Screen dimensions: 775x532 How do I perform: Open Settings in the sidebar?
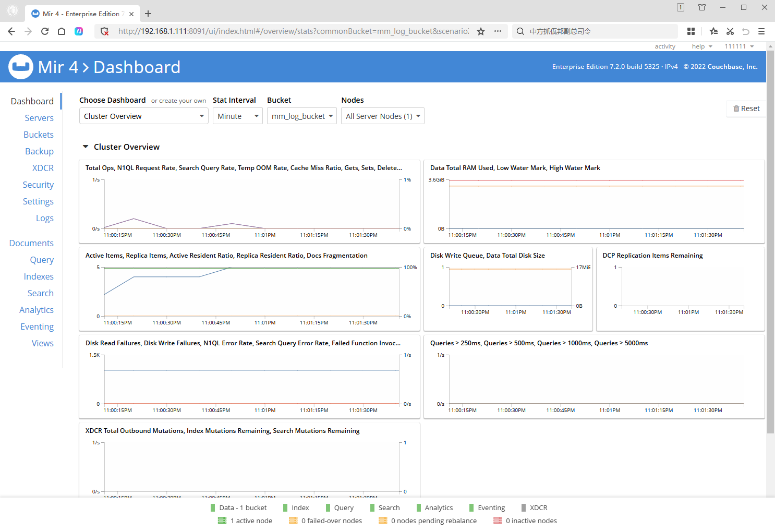point(38,201)
